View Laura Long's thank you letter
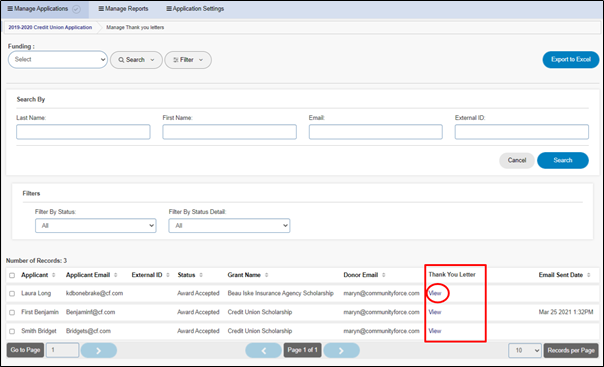Image resolution: width=604 pixels, height=367 pixels. (435, 293)
